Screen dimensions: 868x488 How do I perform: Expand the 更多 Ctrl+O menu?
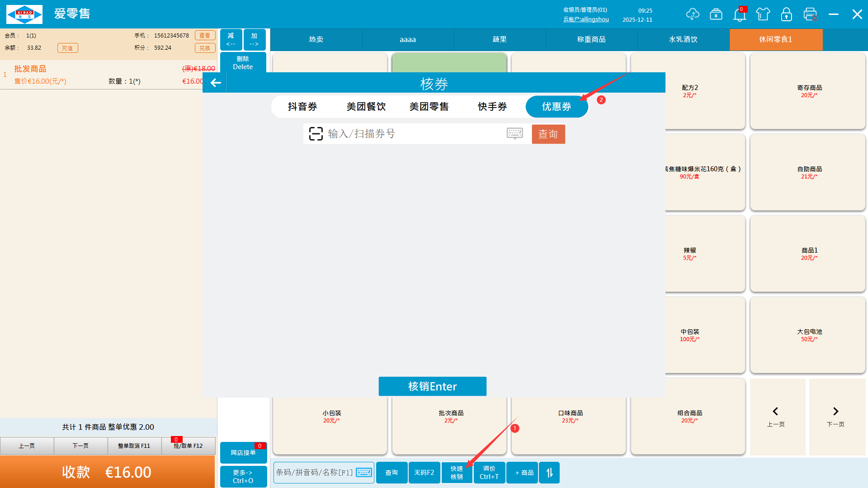click(x=243, y=476)
